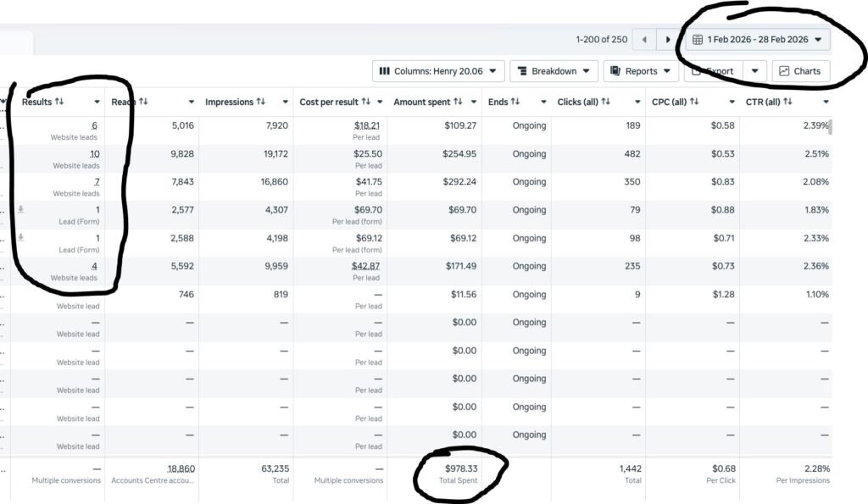Open Impressions column options caret
Screen dimensions: 868x504
coord(285,102)
